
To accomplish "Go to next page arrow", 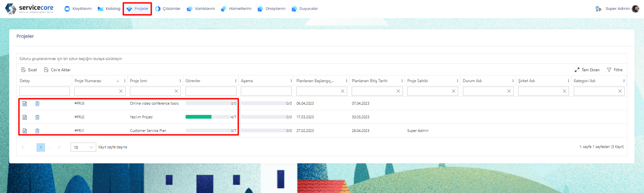I will pyautogui.click(x=50, y=147).
